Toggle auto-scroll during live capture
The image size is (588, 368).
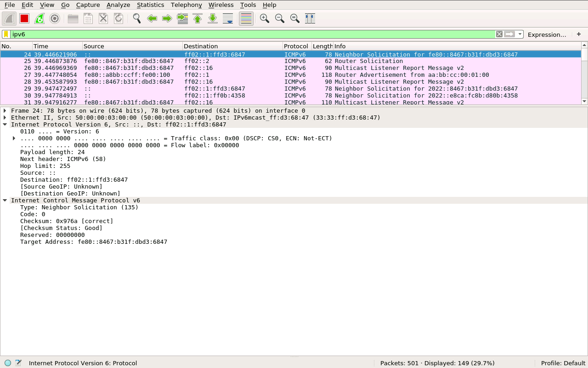[x=228, y=18]
